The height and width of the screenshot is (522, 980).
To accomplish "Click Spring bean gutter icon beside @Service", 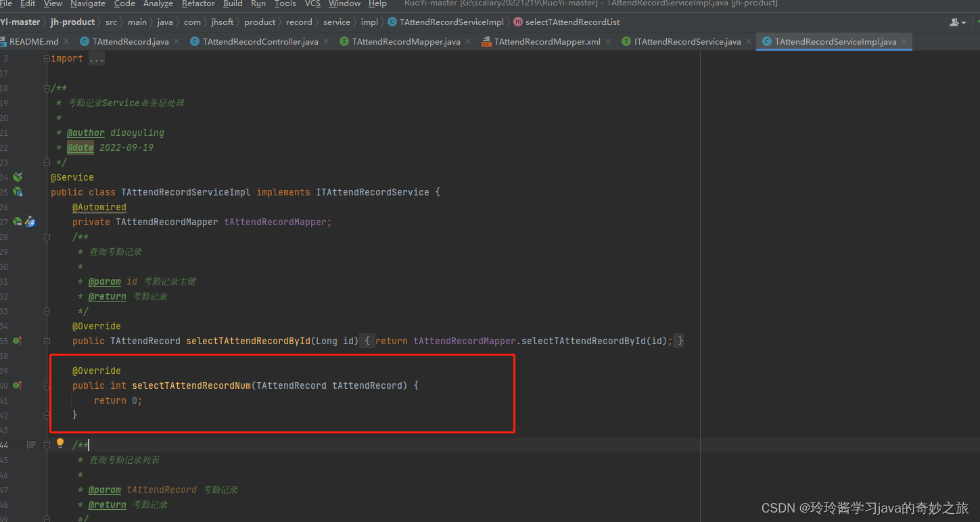I will [18, 177].
